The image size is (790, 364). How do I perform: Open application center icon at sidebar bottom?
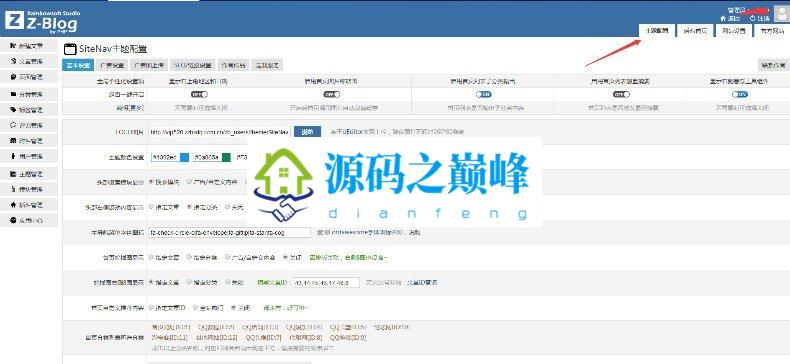coord(13,220)
